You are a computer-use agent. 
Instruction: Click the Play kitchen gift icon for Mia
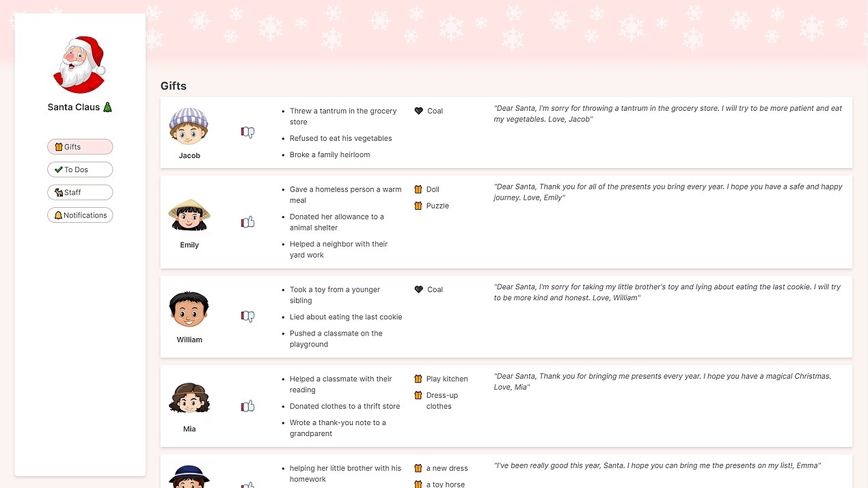click(x=418, y=379)
